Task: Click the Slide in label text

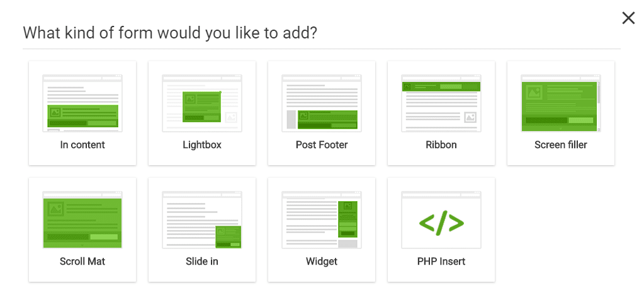Action: [202, 261]
